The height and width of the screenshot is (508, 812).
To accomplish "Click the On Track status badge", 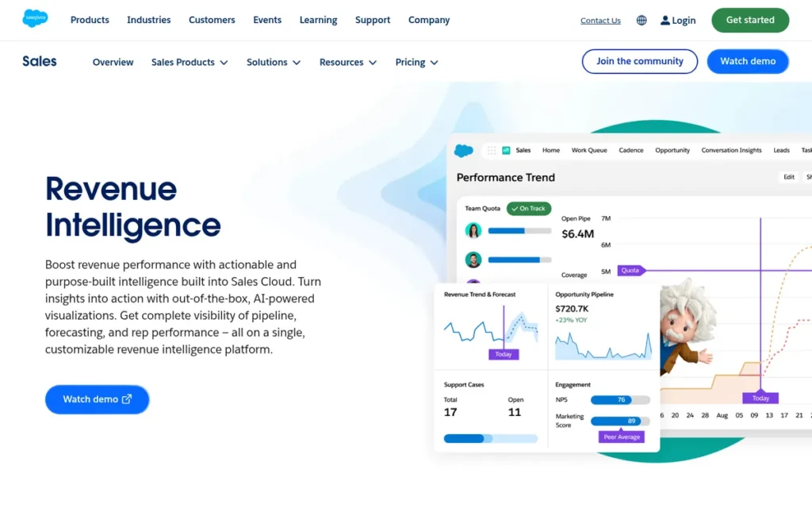I will point(529,209).
